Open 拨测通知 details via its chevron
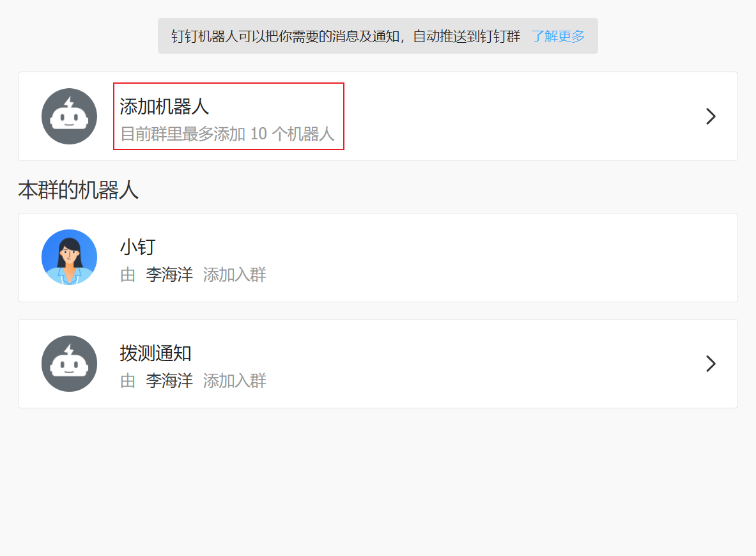Screen dimensions: 756x556 coord(711,364)
